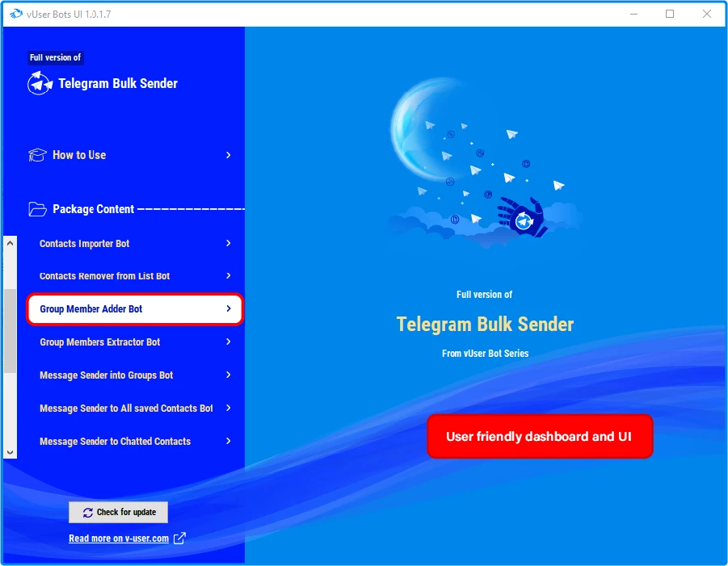Viewport: 728px width, 566px height.
Task: Click the refresh icon on Check for update
Action: pos(88,512)
